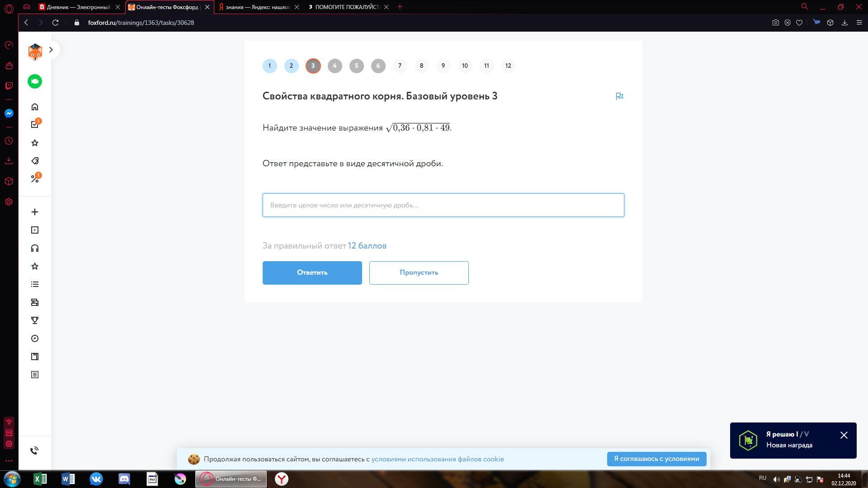Open the Twitch icon in Opera sidebar

pyautogui.click(x=9, y=85)
